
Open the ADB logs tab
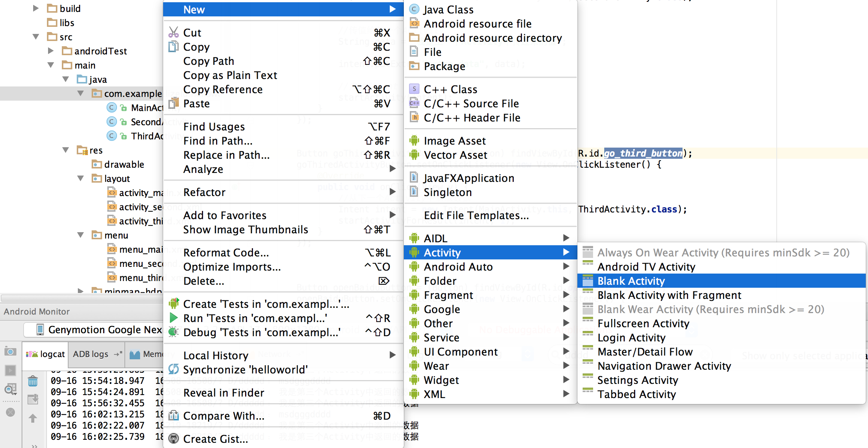click(91, 354)
